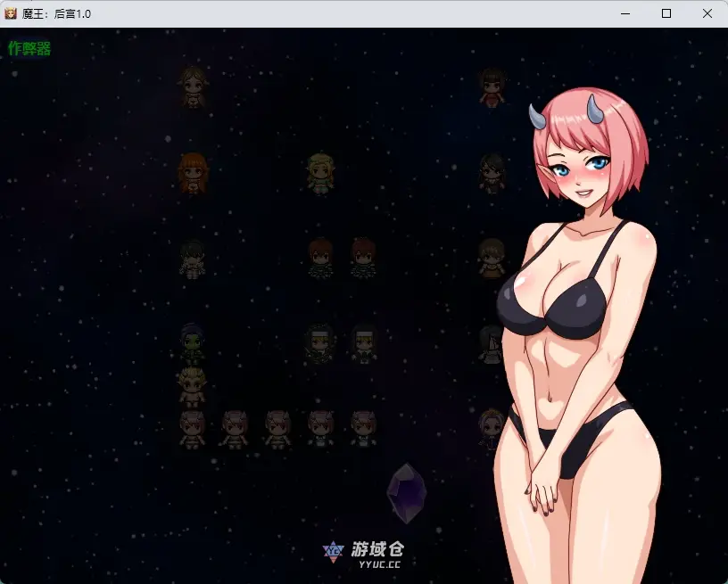Choose the middle pink-haired horned sprite
The width and height of the screenshot is (728, 584).
(x=277, y=430)
